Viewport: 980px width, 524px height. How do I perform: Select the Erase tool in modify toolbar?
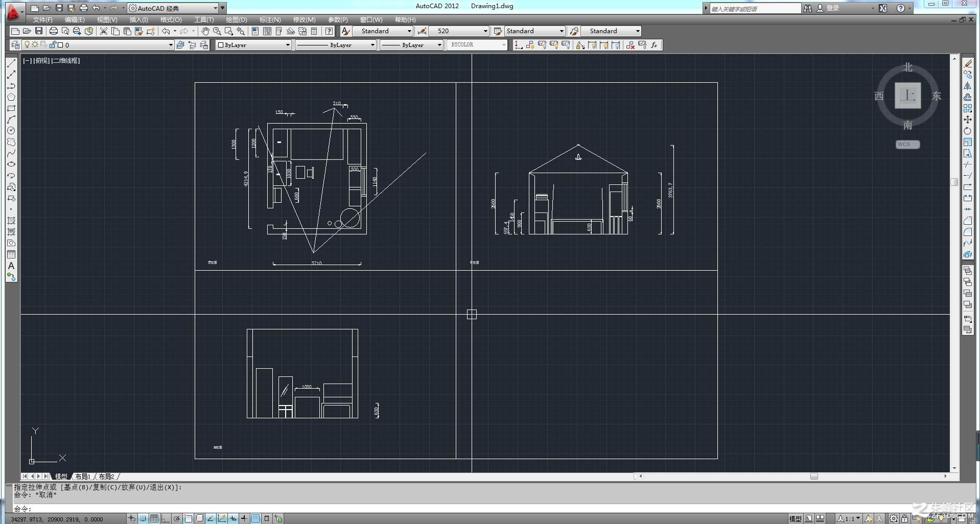click(x=968, y=63)
